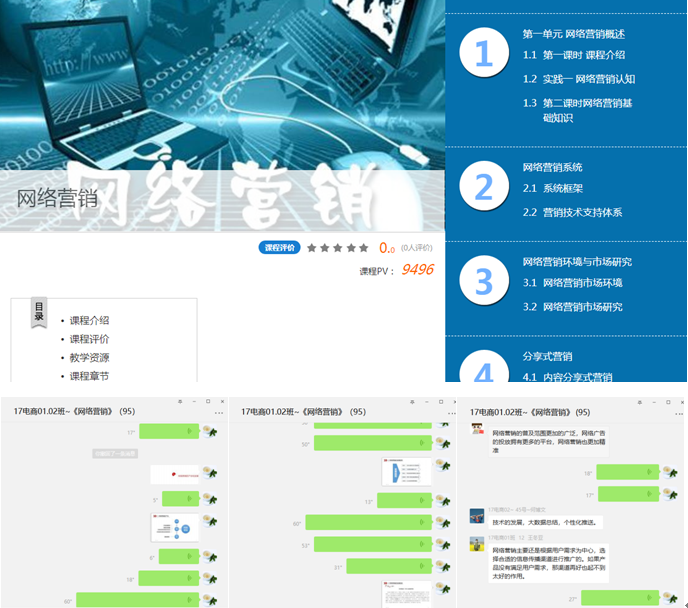Select chapter 2.2 营销技术支持体系
688x608 pixels.
tap(582, 212)
